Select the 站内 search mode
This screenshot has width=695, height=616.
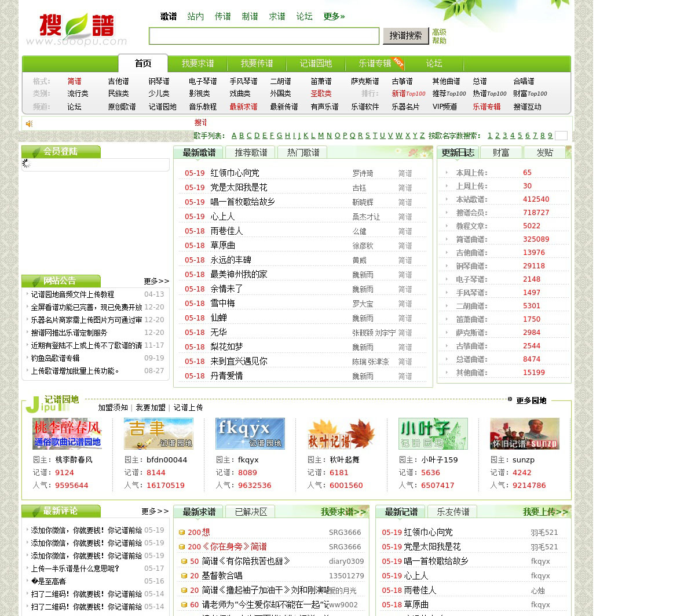tap(196, 16)
